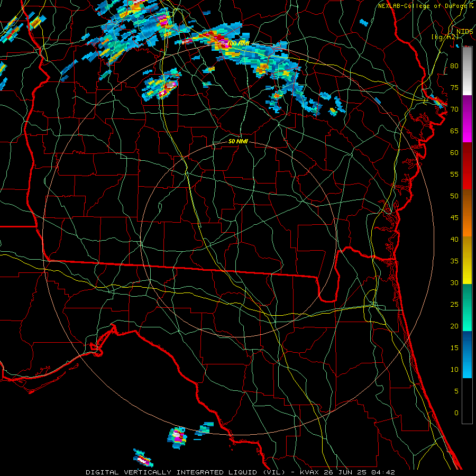Select the legend value 65

(454, 131)
